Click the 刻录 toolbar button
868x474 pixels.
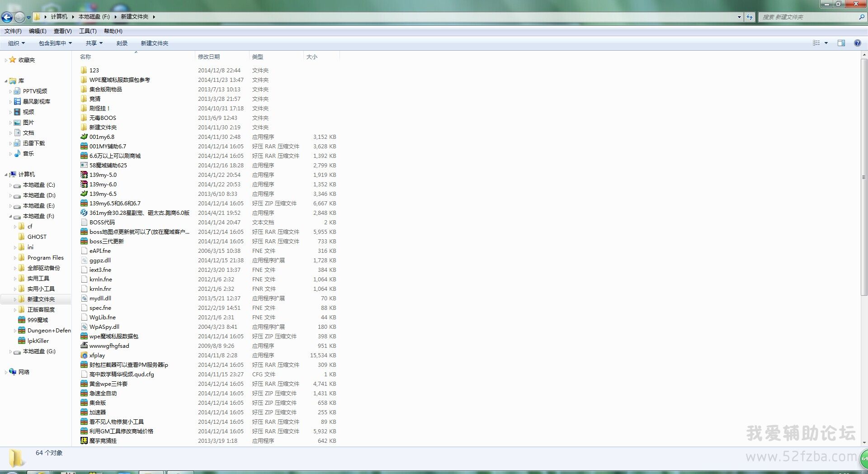coord(122,43)
